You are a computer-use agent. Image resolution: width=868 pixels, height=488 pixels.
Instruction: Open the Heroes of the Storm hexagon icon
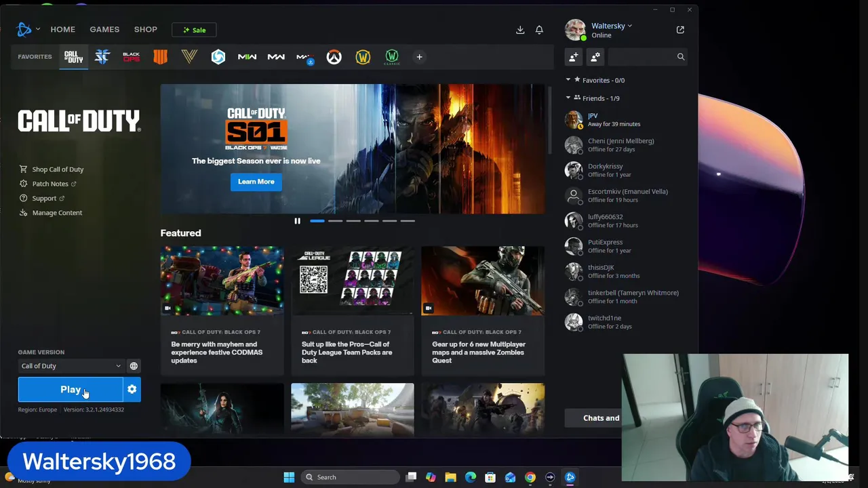[218, 57]
